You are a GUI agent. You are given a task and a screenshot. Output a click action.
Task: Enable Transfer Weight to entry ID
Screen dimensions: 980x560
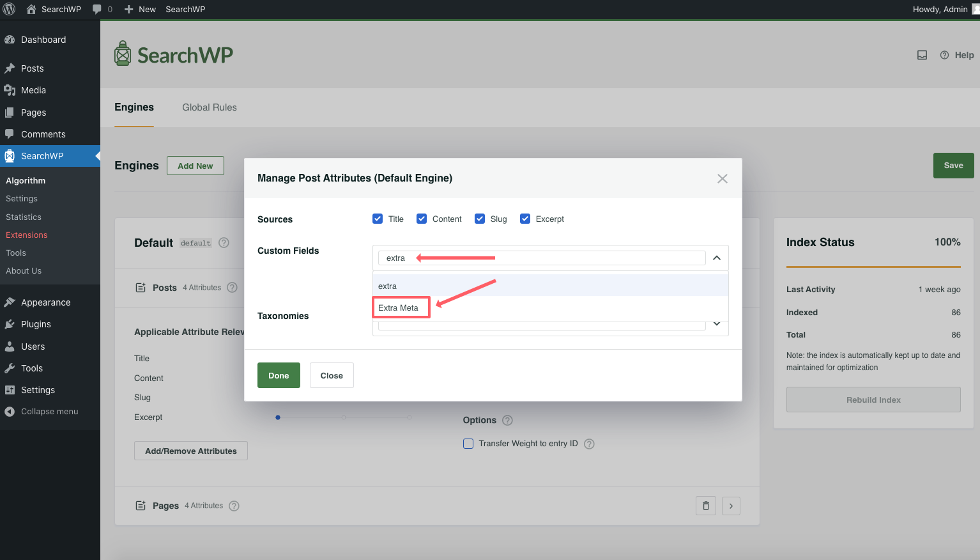tap(468, 444)
